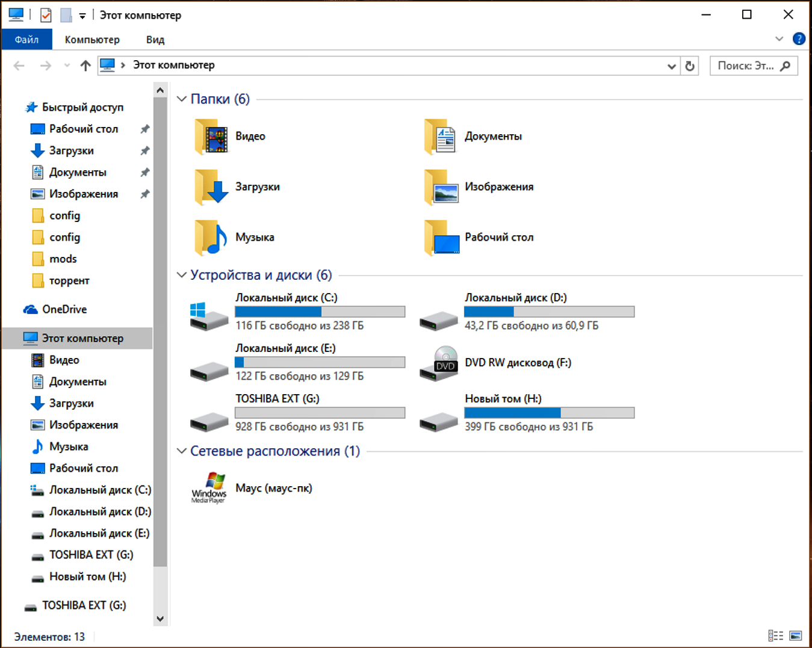The height and width of the screenshot is (648, 812).
Task: Collapse the Папки (6) group
Action: [182, 99]
